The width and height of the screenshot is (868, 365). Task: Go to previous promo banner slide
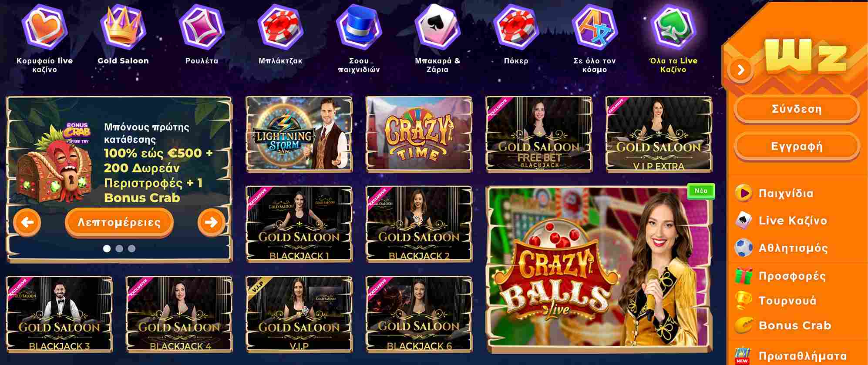27,222
